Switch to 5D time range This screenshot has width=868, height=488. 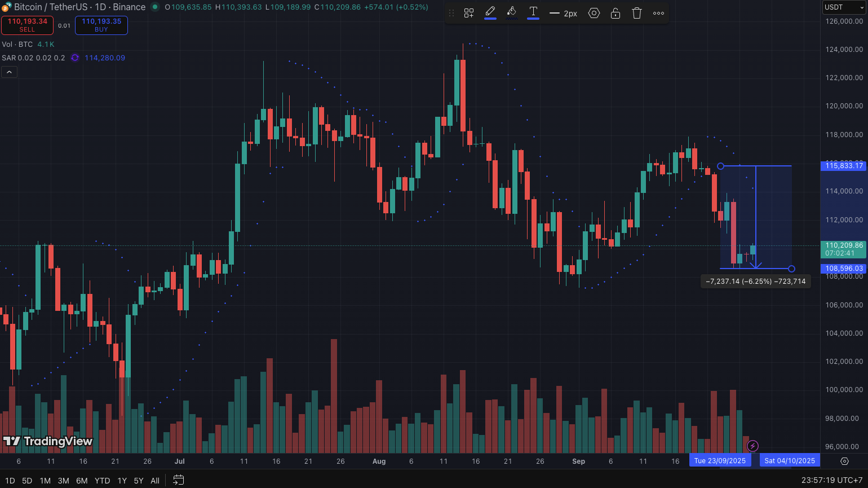click(x=27, y=481)
